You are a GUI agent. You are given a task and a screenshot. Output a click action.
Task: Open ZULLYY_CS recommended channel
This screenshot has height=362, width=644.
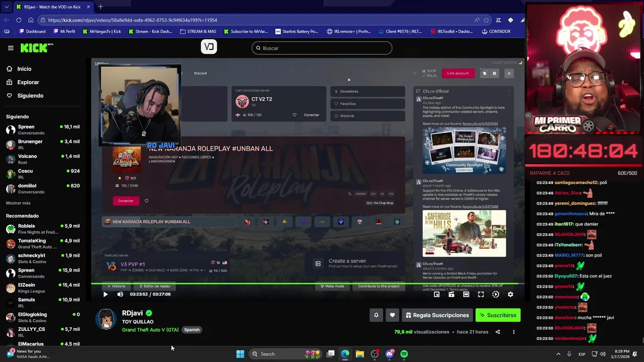[43, 332]
